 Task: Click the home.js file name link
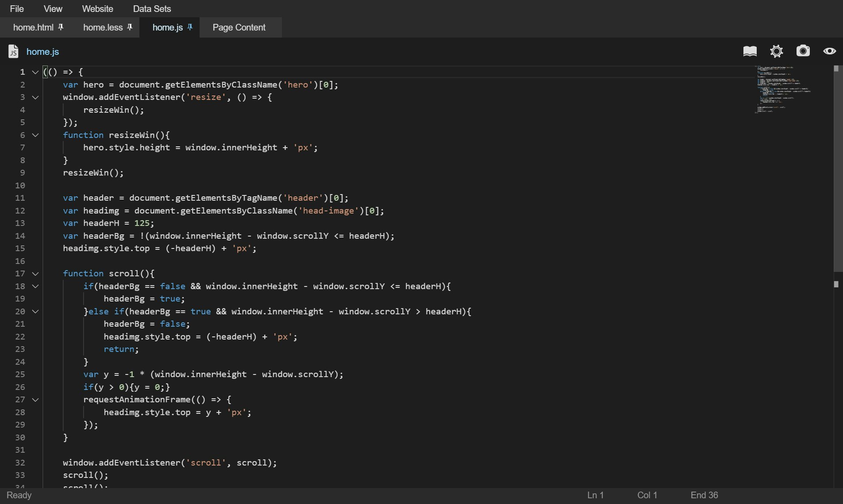[x=42, y=52]
